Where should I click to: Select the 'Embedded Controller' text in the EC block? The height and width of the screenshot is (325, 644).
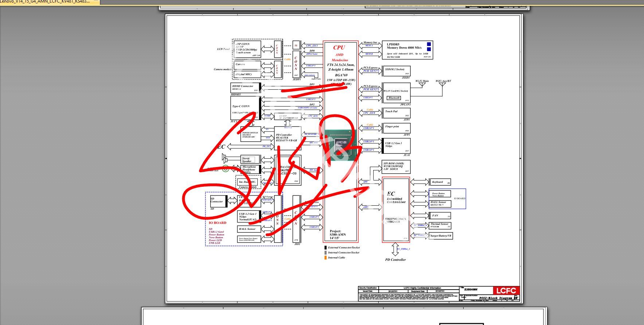tap(396, 200)
